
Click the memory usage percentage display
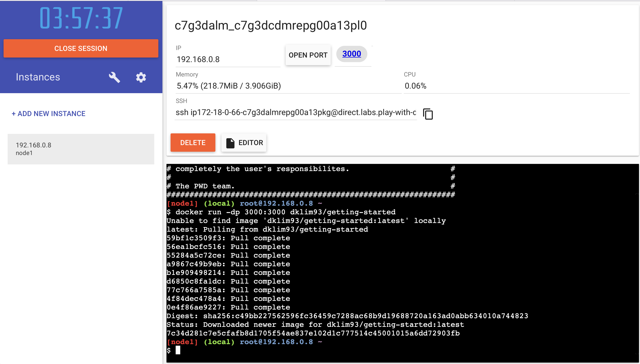[x=229, y=86]
